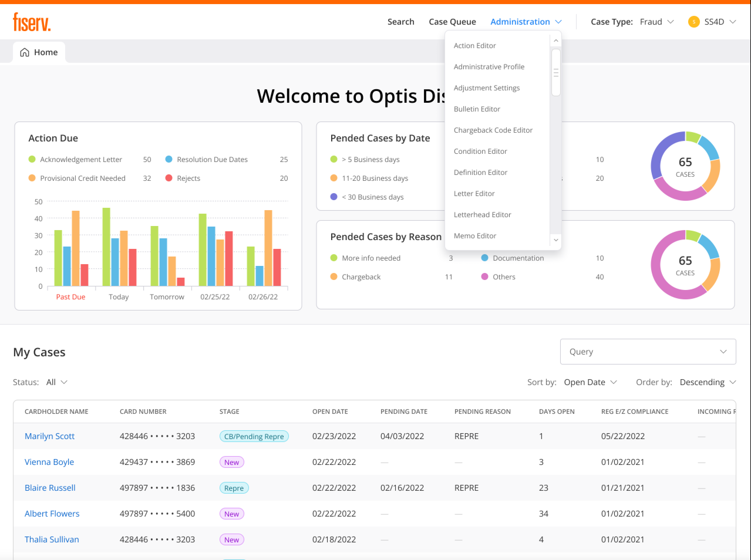Click the CARDHOLDER NAME column header

pos(56,411)
